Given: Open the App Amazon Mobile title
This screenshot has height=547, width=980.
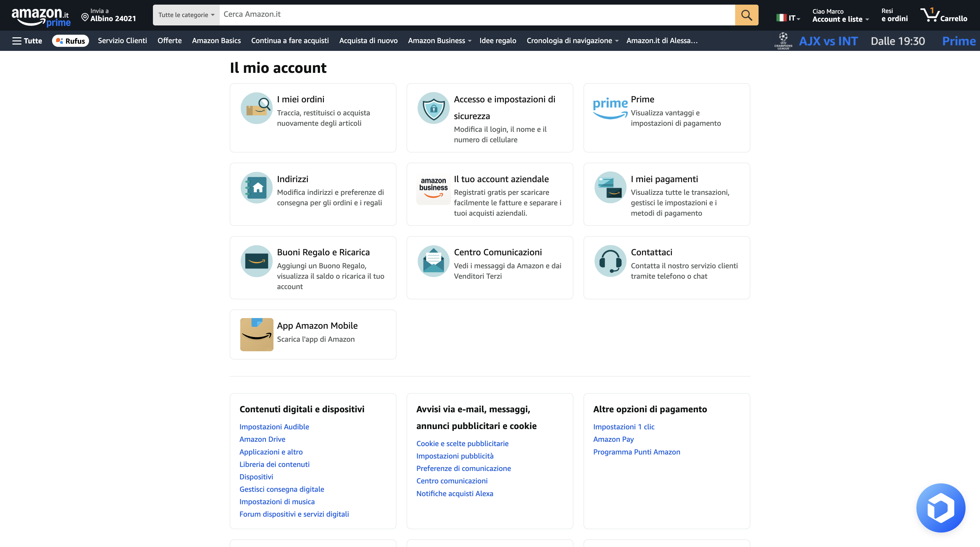Looking at the screenshot, I should pos(317,326).
